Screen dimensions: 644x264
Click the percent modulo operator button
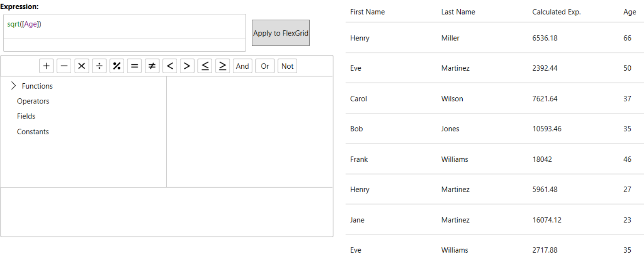(117, 66)
